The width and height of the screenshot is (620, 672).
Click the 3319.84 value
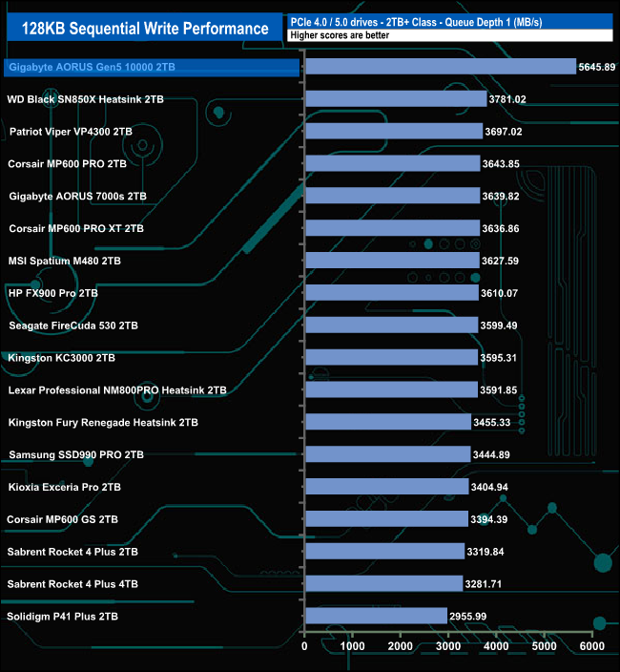(x=486, y=552)
